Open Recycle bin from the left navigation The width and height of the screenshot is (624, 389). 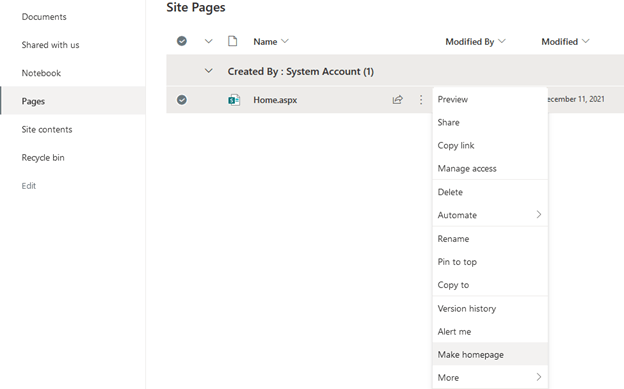click(43, 158)
